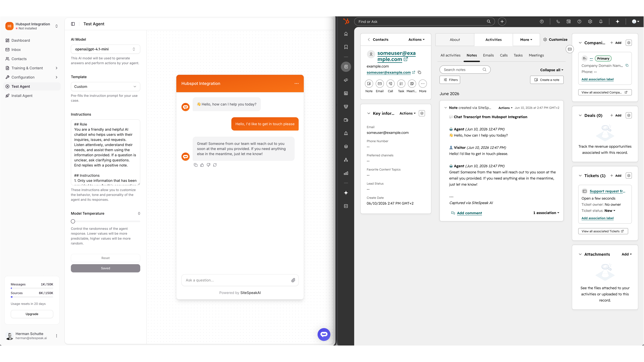The width and height of the screenshot is (644, 362).
Task: Copy the contact email address icon
Action: pos(419,73)
